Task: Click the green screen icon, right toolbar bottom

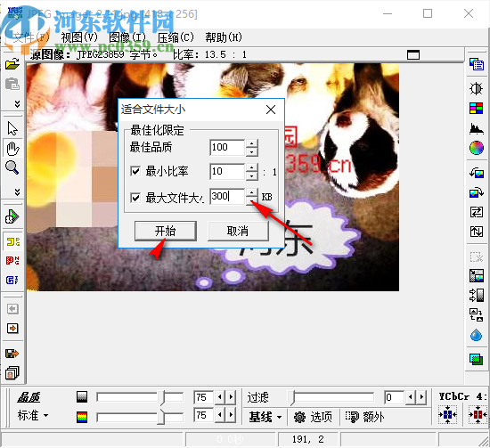Action: [x=477, y=359]
